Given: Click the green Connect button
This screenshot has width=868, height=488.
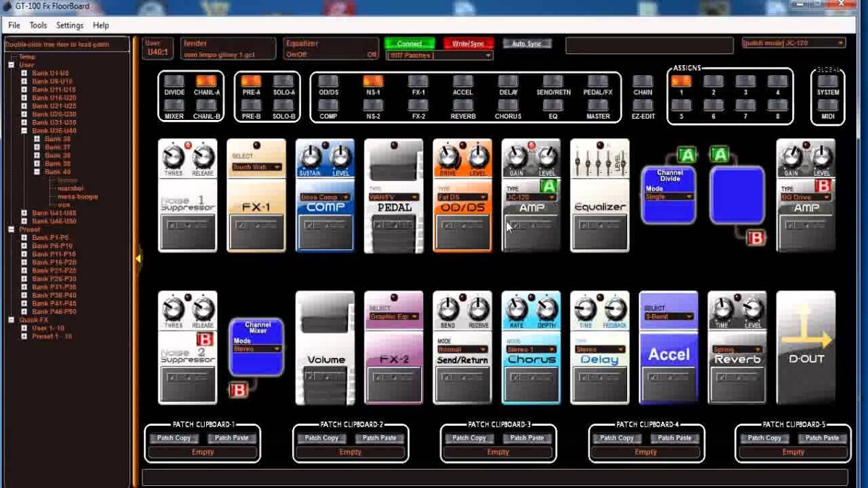Looking at the screenshot, I should pos(409,43).
